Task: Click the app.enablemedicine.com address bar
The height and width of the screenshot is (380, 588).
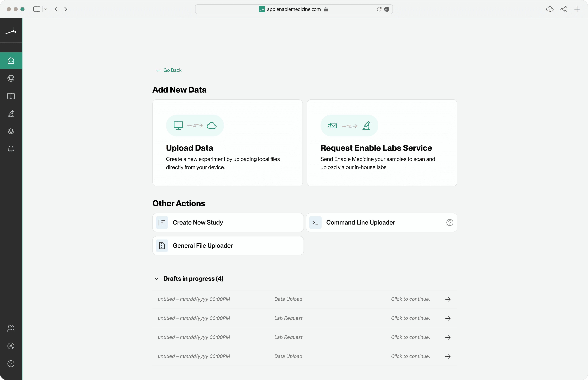Action: (294, 9)
